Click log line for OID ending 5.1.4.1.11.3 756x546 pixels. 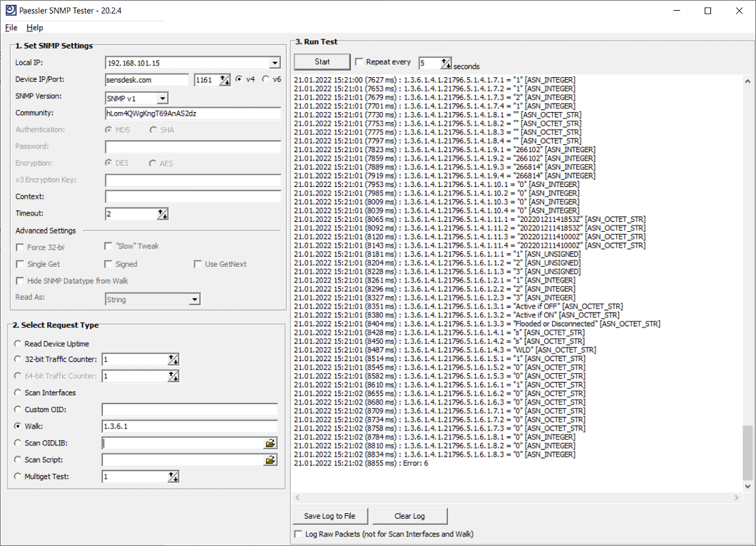point(469,237)
